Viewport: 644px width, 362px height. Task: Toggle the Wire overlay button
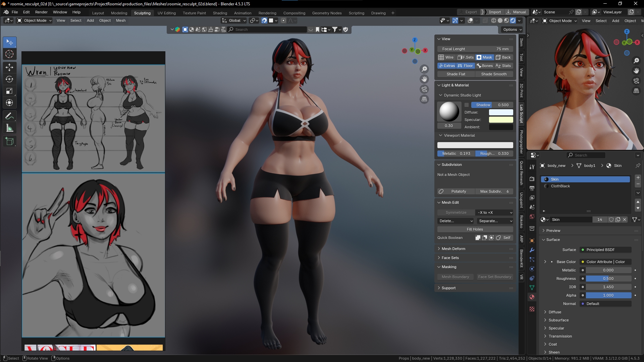pos(446,57)
